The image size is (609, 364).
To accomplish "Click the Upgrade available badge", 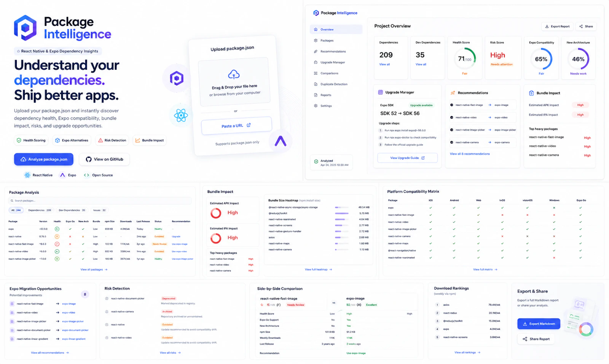I will 421,105.
